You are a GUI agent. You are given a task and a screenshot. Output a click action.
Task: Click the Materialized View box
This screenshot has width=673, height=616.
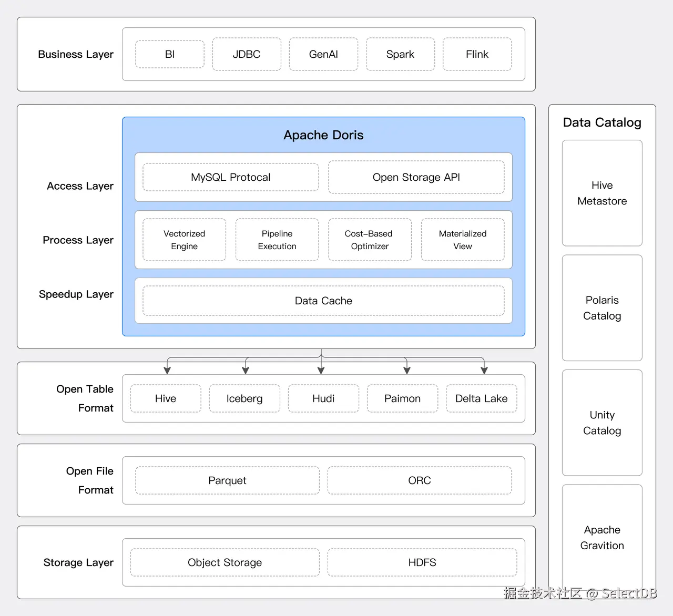tap(463, 240)
